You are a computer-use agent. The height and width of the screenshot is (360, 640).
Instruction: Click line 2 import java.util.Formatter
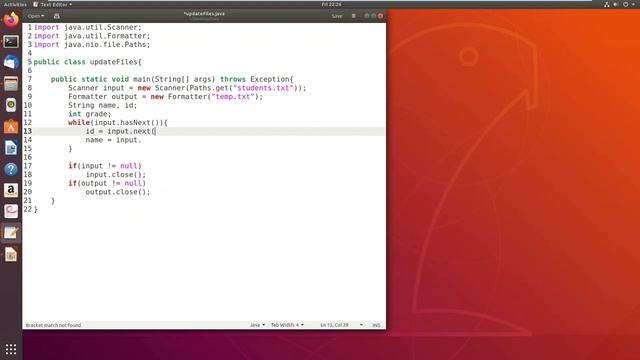[92, 36]
